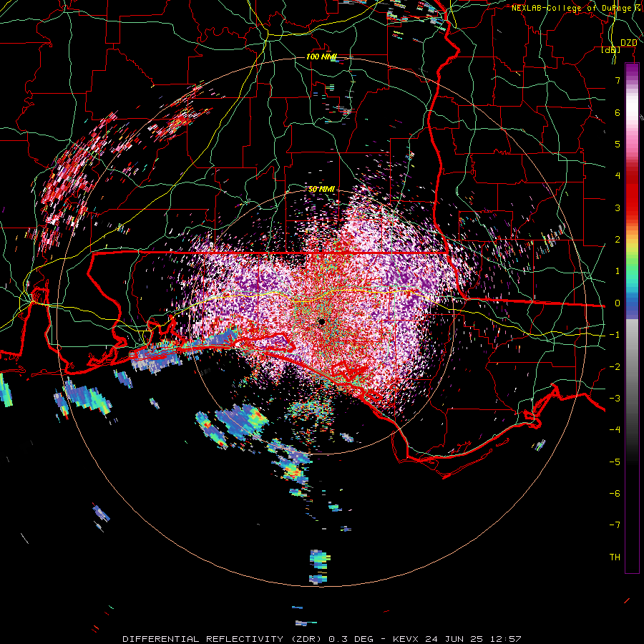Click the 1 dB label on color scale
Image resolution: width=644 pixels, height=644 pixels.
coord(618,271)
